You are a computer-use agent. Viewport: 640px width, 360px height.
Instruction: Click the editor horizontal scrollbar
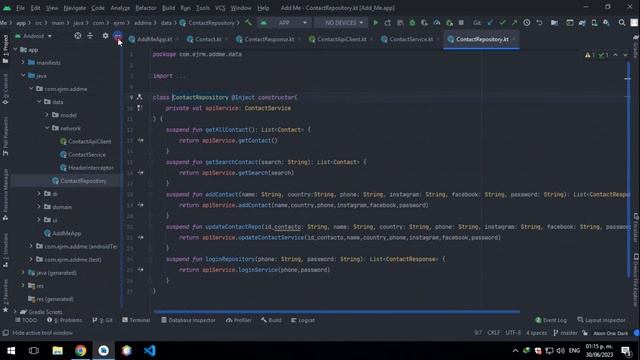[337, 312]
